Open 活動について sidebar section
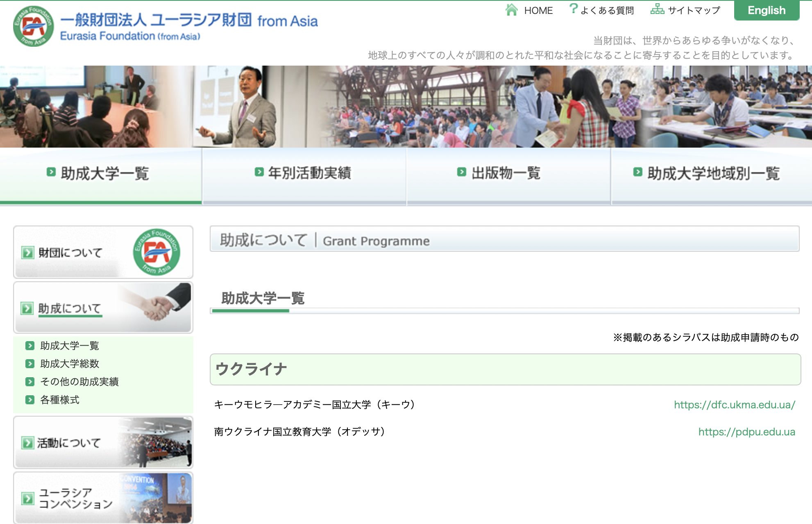The image size is (812, 524). (x=103, y=442)
